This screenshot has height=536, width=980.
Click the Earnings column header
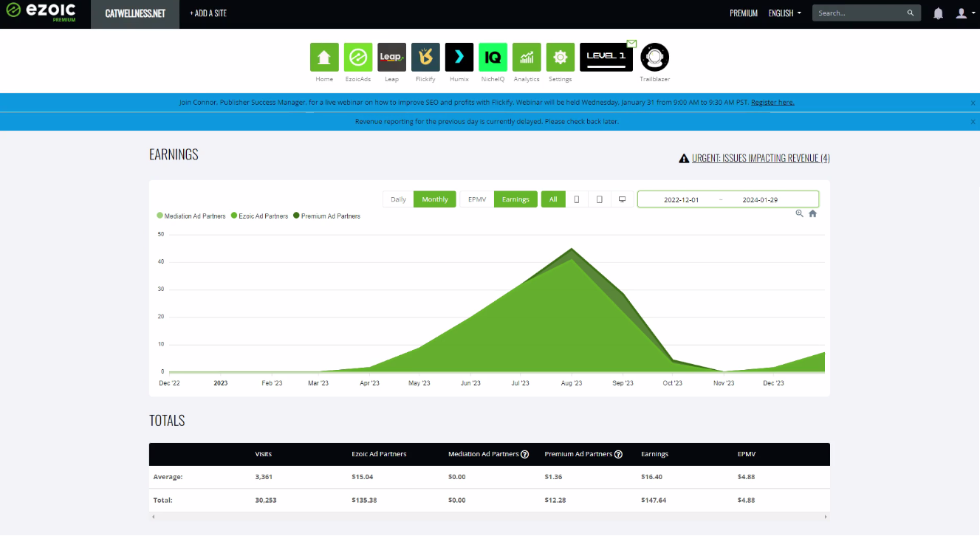[x=654, y=455]
